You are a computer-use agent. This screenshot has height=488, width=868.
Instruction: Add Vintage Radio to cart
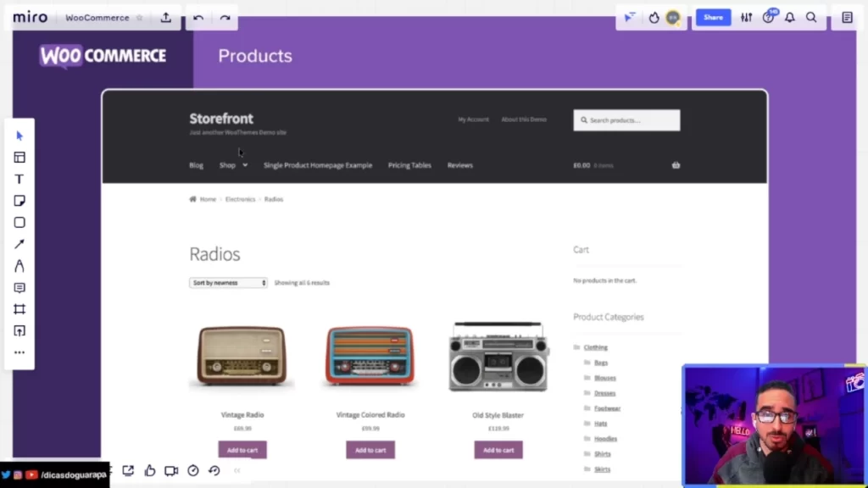click(x=242, y=450)
